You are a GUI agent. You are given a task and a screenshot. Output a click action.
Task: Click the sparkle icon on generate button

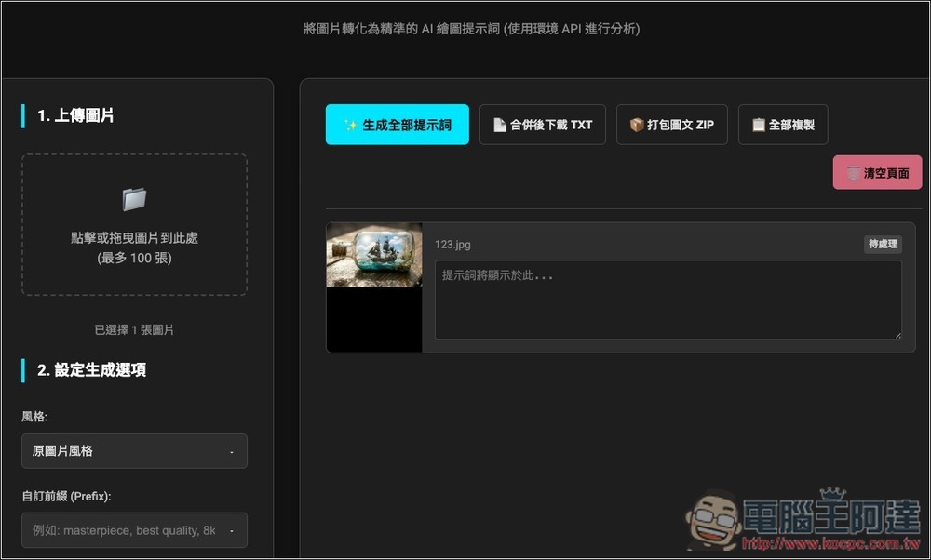point(350,126)
